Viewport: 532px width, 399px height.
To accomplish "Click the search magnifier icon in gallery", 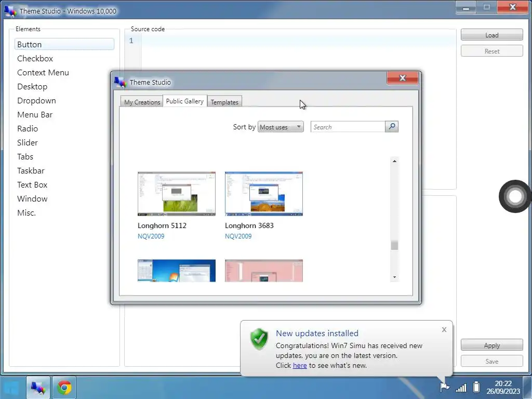I will (x=392, y=127).
